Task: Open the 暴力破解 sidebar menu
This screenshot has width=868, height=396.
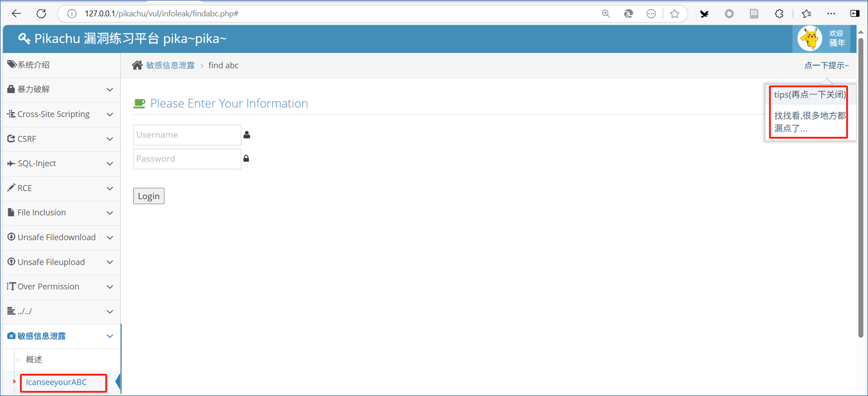Action: click(x=62, y=89)
